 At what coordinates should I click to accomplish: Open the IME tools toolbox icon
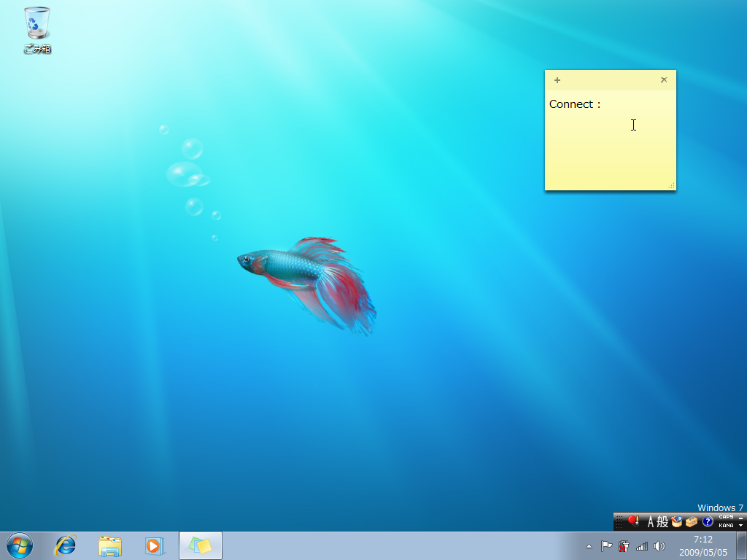[x=692, y=522]
